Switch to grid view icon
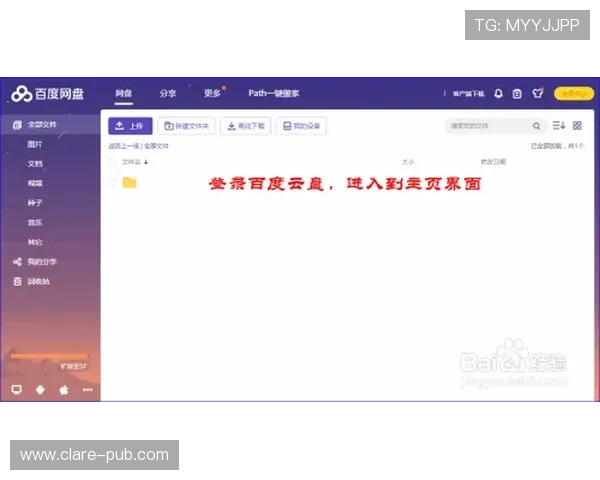This screenshot has width=600, height=480. pos(577,125)
